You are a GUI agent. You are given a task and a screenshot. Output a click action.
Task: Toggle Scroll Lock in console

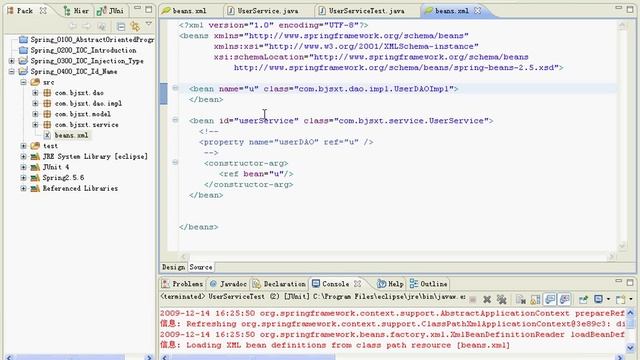tap(535, 300)
